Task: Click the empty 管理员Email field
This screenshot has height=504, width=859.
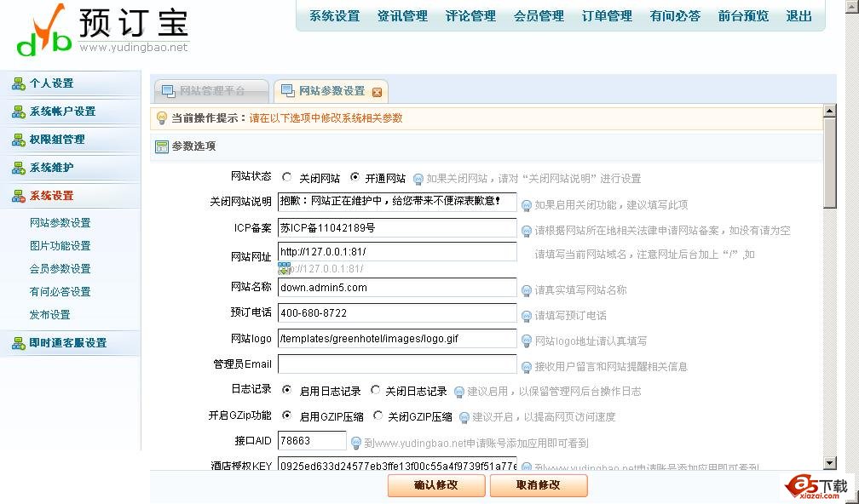Action: (x=397, y=364)
